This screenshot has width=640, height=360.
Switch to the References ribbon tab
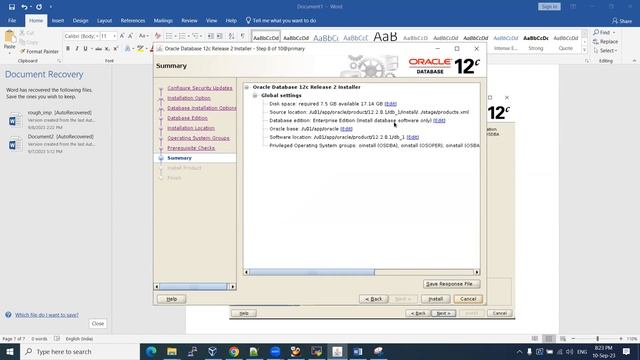[133, 20]
